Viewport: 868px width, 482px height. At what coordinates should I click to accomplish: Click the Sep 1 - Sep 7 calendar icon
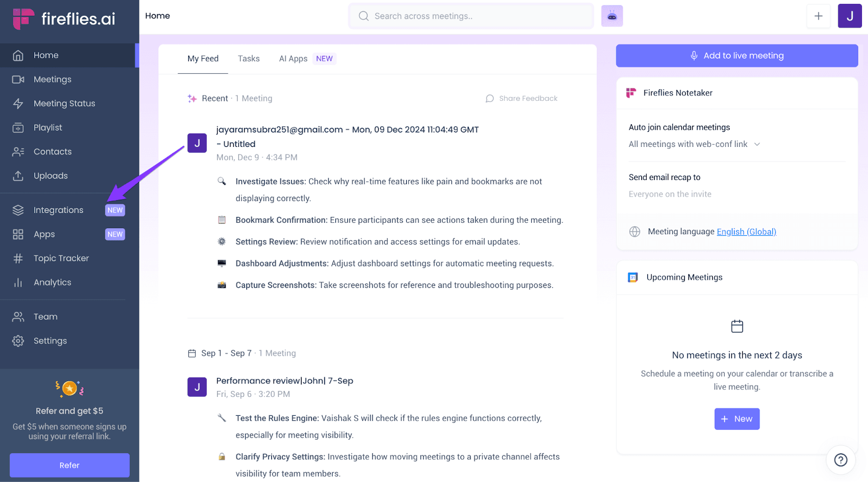click(x=192, y=354)
